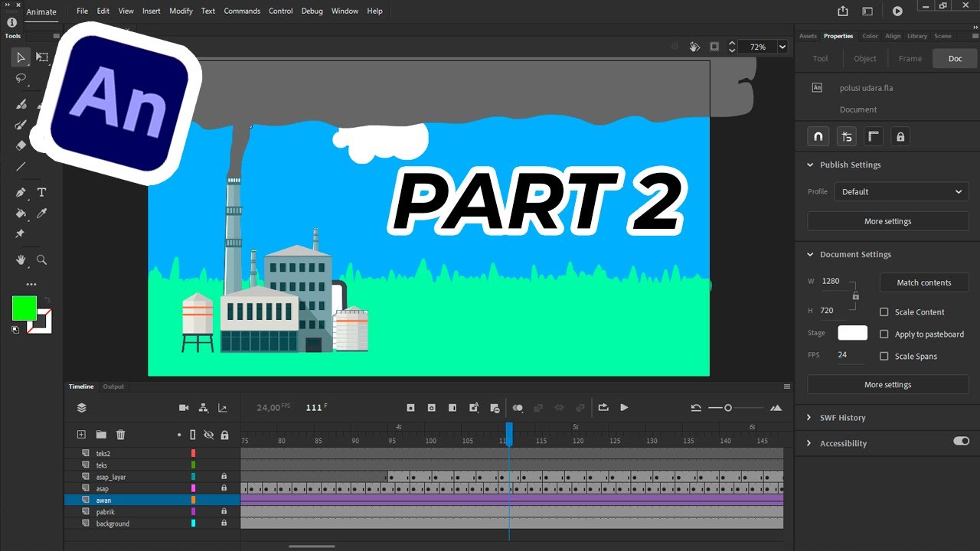
Task: Select the Paint Bucket tool
Action: pyautogui.click(x=21, y=214)
